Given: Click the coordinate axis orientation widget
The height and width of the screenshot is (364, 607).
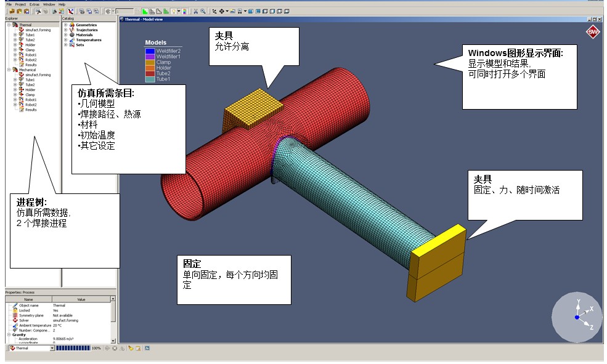Looking at the screenshot, I should click(579, 316).
